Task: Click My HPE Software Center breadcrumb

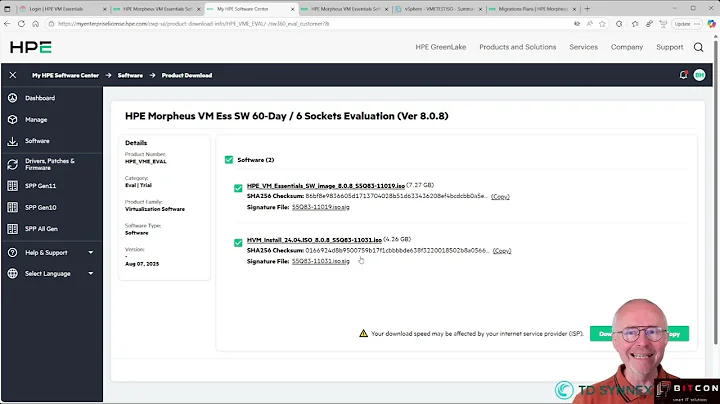Action: pyautogui.click(x=65, y=75)
